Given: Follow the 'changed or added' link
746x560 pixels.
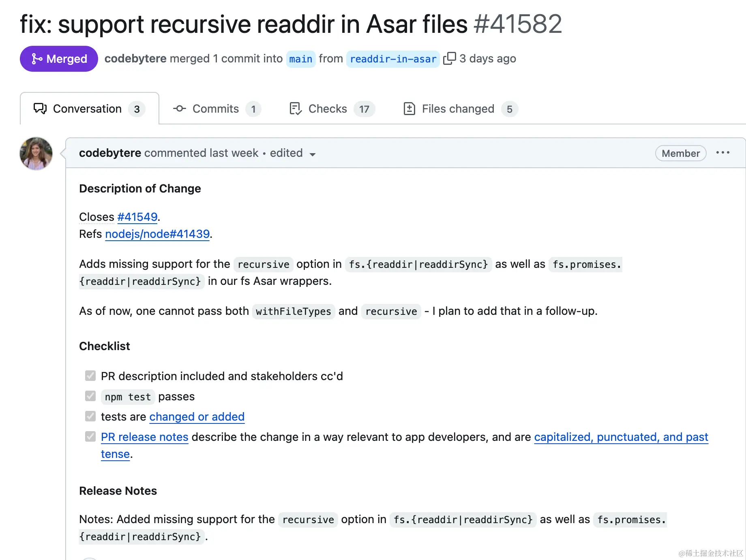Looking at the screenshot, I should pyautogui.click(x=197, y=417).
